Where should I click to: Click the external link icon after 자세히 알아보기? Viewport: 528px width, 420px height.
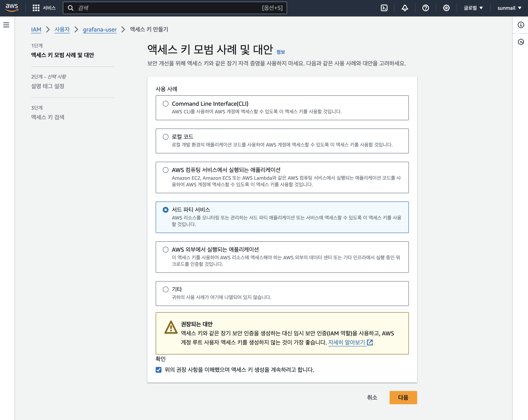pos(370,342)
